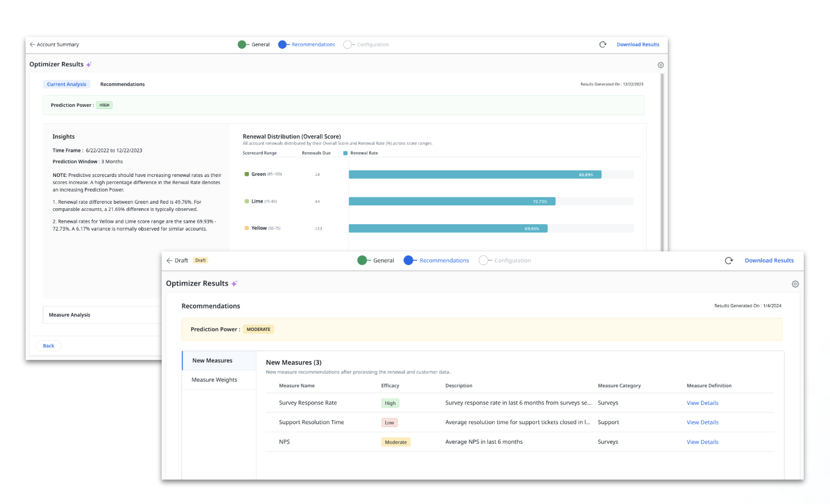Click the Draft status badge
This screenshot has width=830, height=504.
[200, 260]
